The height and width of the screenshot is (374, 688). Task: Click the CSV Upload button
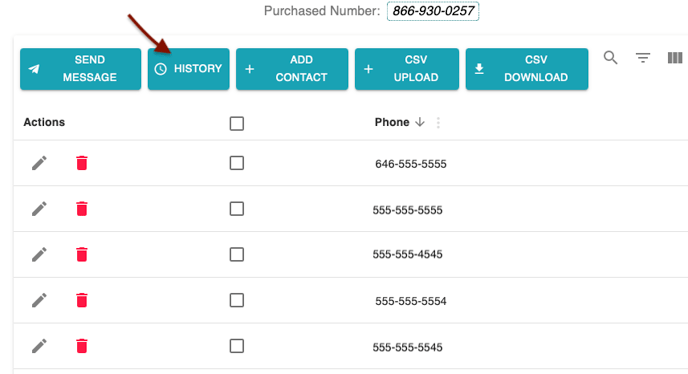coord(407,69)
